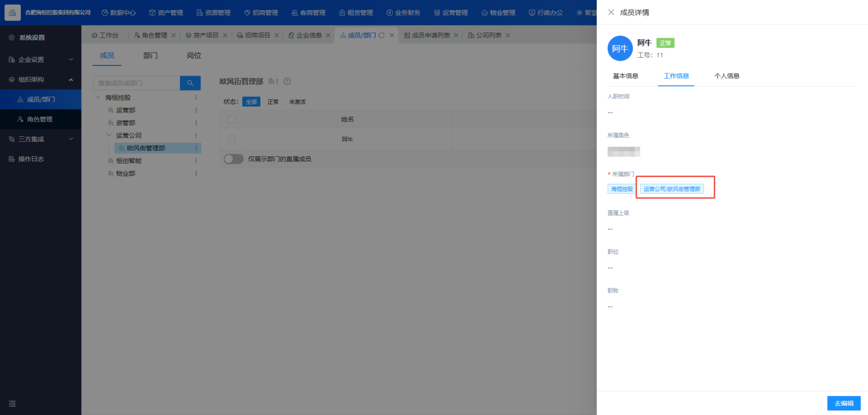The image size is (868, 415).
Task: Toggle 仅展示部门的直属成员 switch
Action: click(234, 159)
